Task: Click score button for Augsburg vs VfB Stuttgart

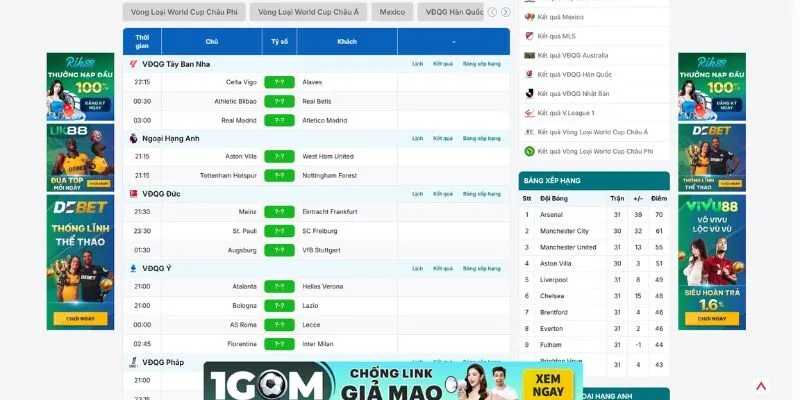Action: [x=280, y=251]
